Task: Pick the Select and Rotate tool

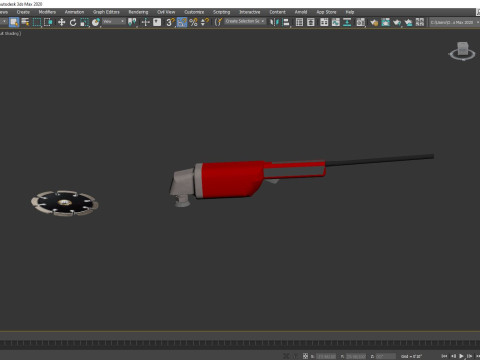Action: pyautogui.click(x=73, y=22)
